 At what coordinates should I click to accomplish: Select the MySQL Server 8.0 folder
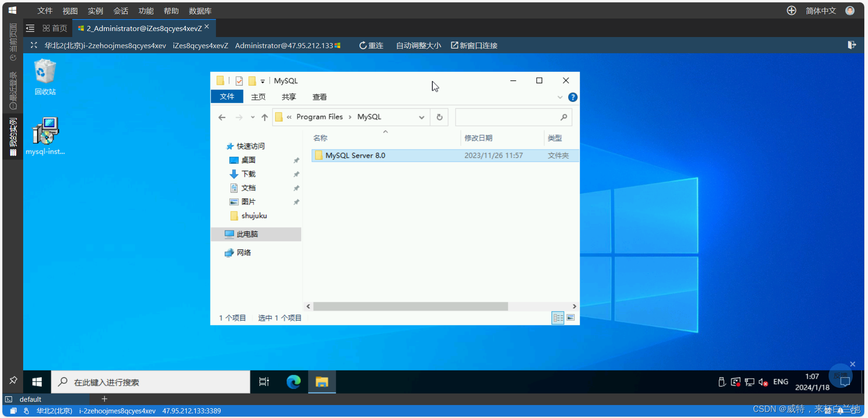pos(445,156)
